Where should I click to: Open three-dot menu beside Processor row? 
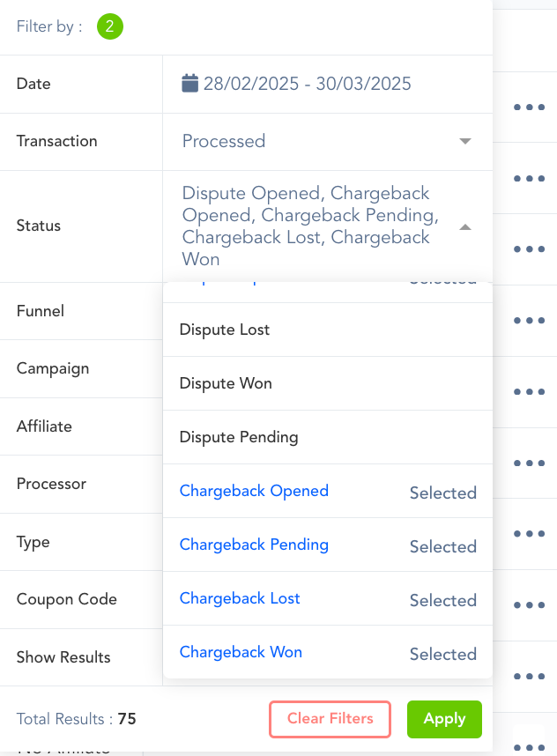click(x=529, y=463)
